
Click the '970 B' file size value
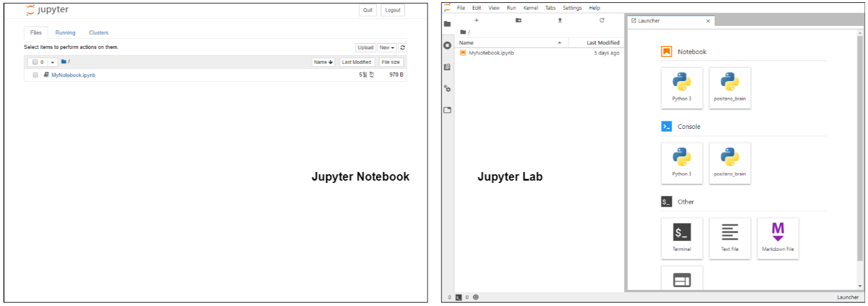396,75
